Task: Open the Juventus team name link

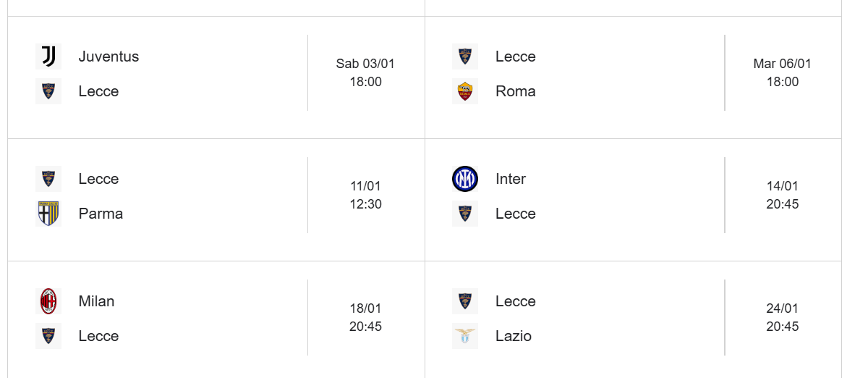Action: click(x=109, y=56)
